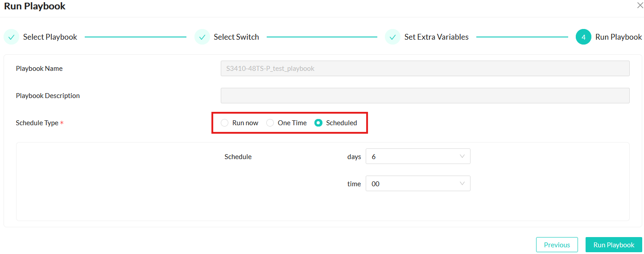This screenshot has height=254, width=644.
Task: Click the time dropdown chevron arrow
Action: point(462,184)
